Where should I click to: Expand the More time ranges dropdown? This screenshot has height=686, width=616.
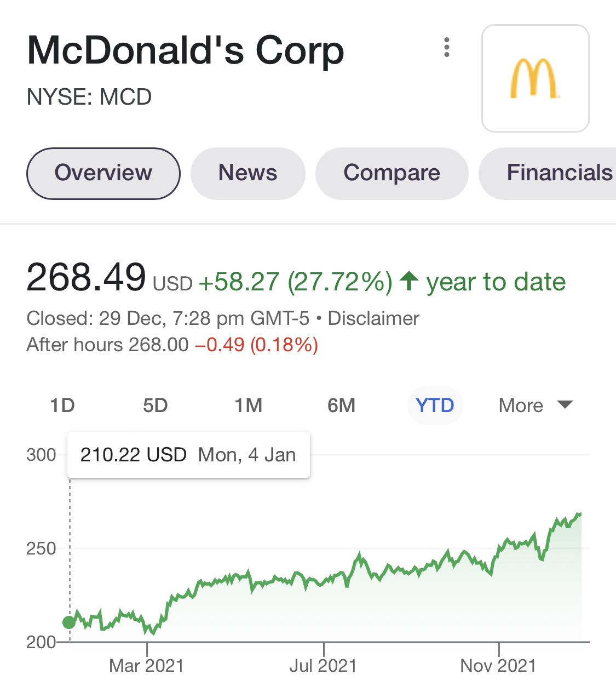click(x=535, y=405)
